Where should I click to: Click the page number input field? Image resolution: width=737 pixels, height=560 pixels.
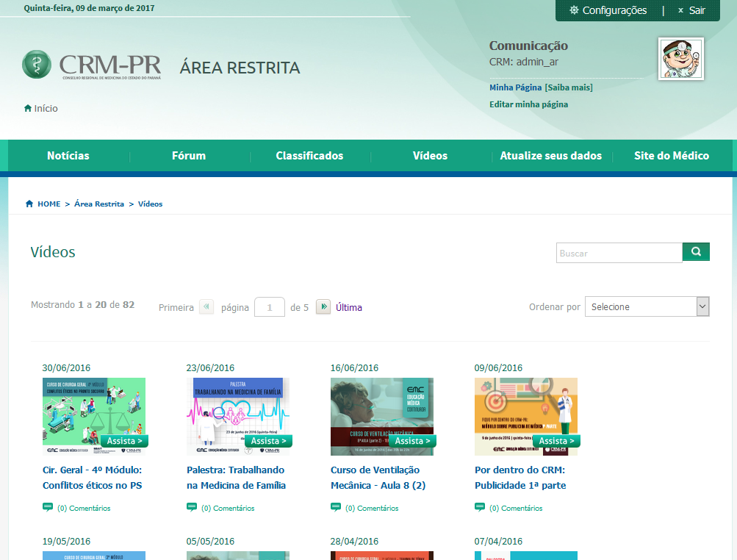(270, 307)
